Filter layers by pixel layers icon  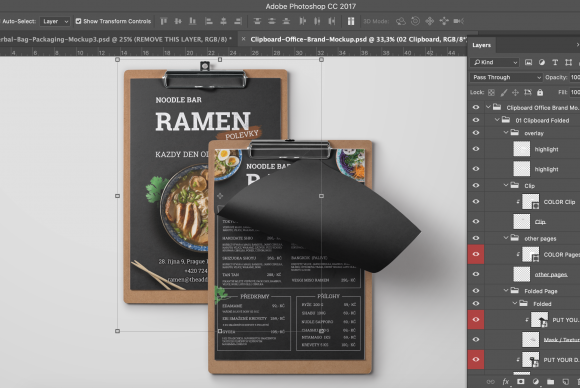(x=529, y=63)
